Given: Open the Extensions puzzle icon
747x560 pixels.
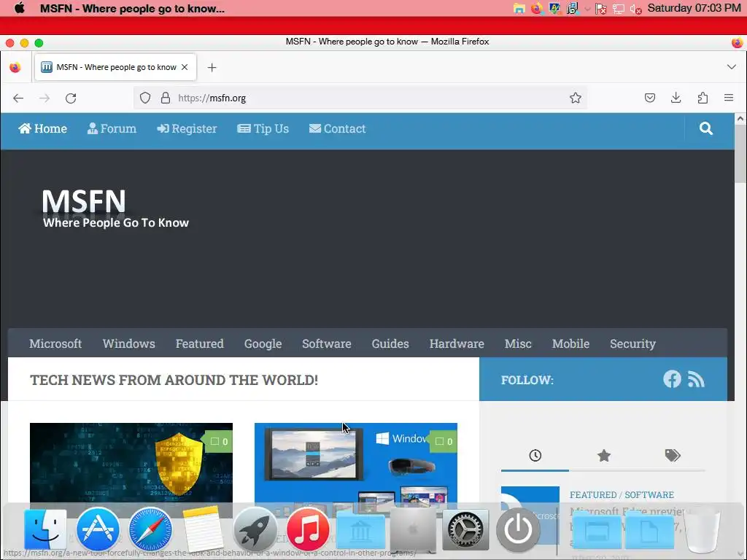Looking at the screenshot, I should [703, 98].
